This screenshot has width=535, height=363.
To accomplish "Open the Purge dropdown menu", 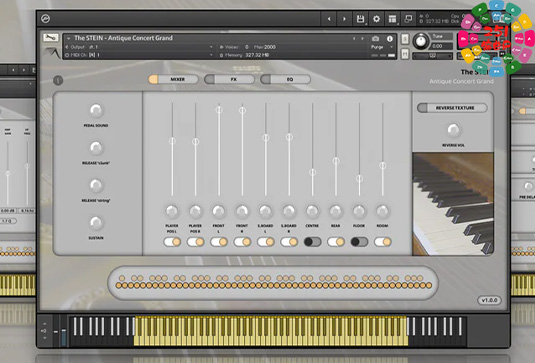I will point(382,47).
